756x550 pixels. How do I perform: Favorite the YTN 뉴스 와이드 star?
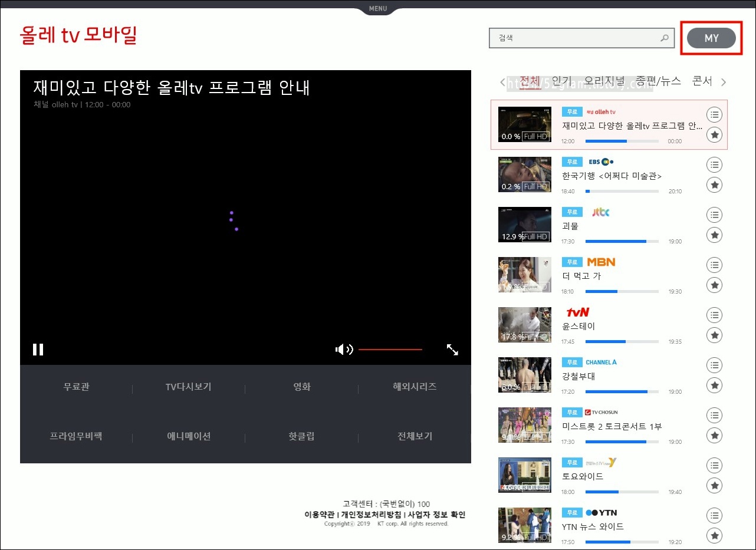coord(714,536)
